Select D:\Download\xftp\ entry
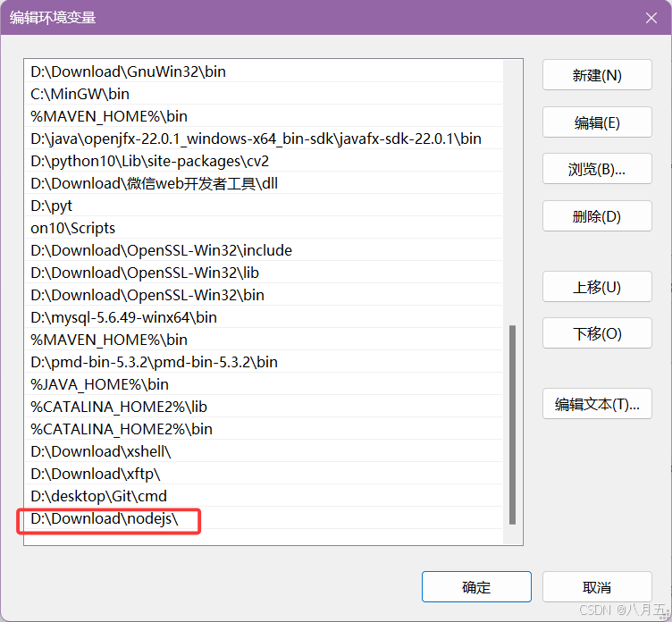 [264, 474]
